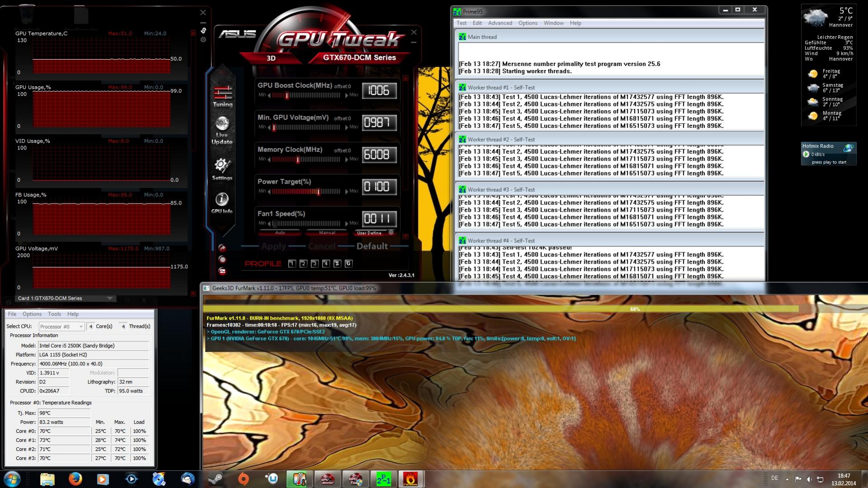
Task: Set fan mode to User Define
Action: [x=369, y=233]
